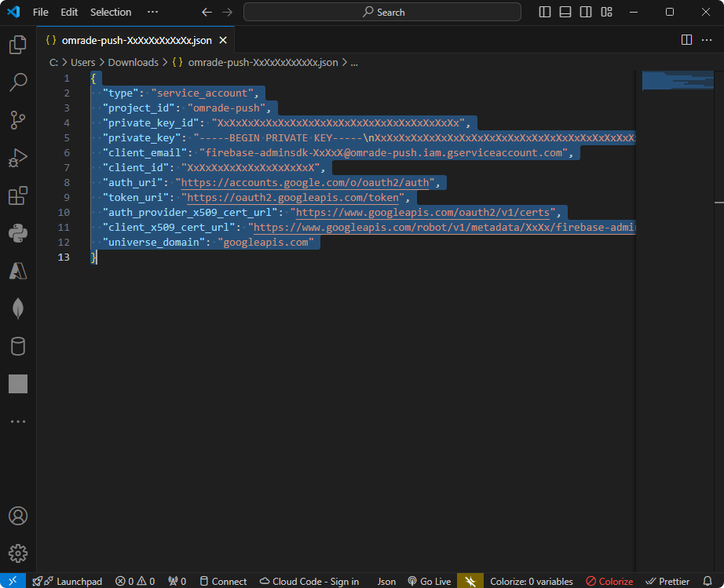724x588 pixels.
Task: Open editor More Actions ellipsis menu
Action: (707, 40)
